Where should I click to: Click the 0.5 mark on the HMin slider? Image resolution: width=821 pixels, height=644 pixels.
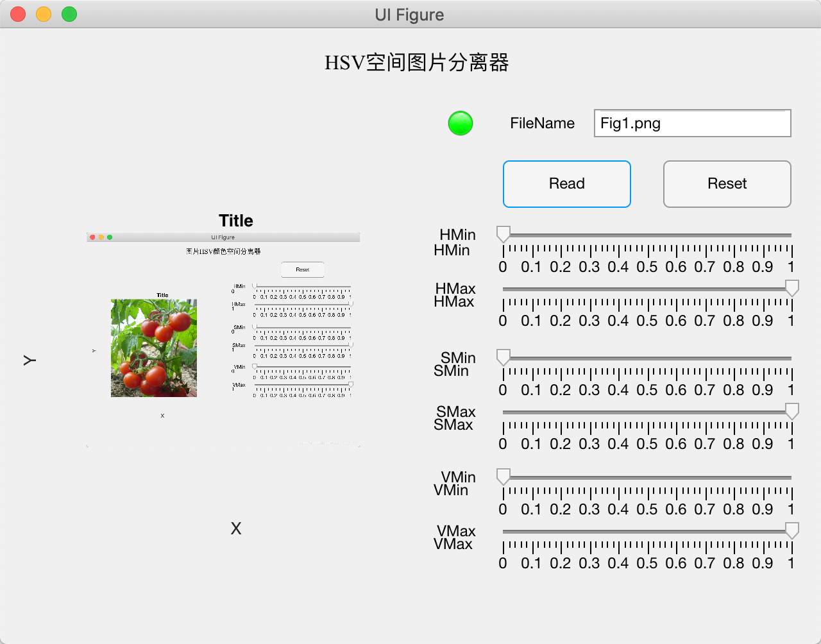click(647, 234)
